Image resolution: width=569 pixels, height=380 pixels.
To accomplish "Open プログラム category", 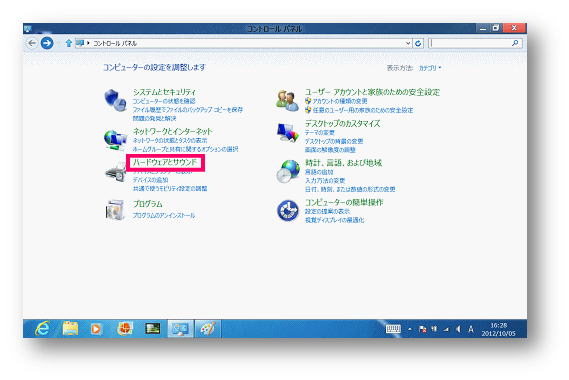I will coord(147,204).
